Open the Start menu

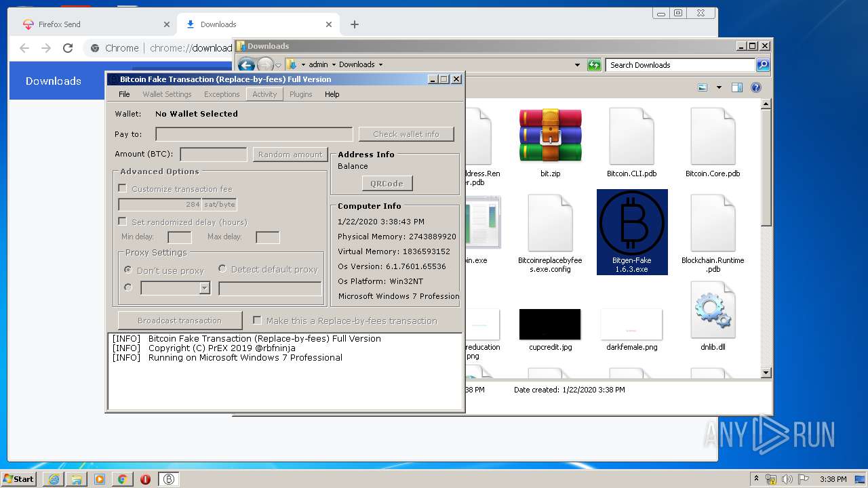[x=19, y=479]
